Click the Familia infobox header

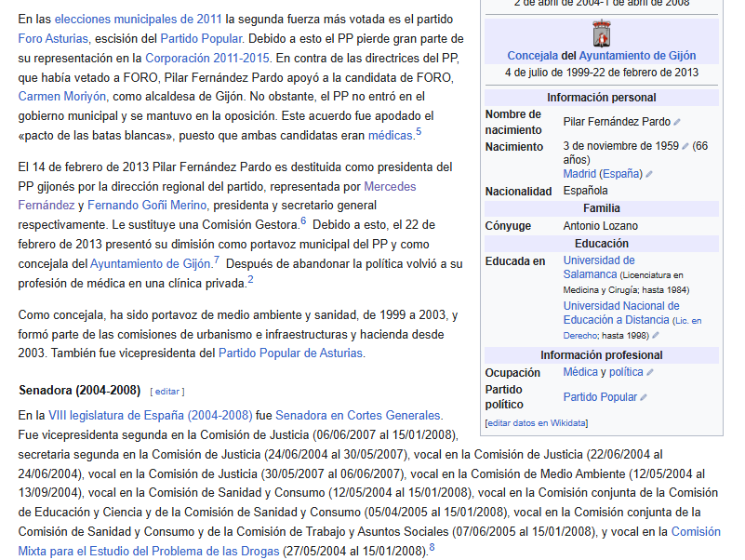pos(602,208)
